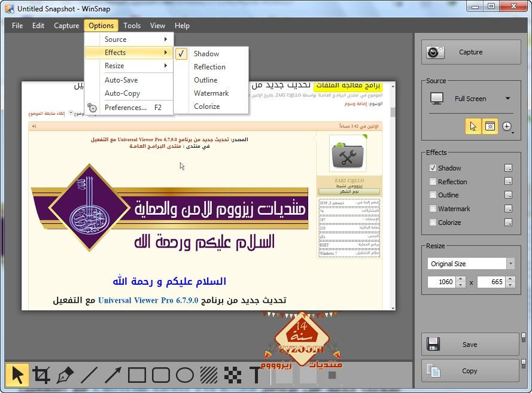Screen dimensions: 532x393
Task: Click the line width square in bottom toolbar
Action: pyautogui.click(x=332, y=375)
